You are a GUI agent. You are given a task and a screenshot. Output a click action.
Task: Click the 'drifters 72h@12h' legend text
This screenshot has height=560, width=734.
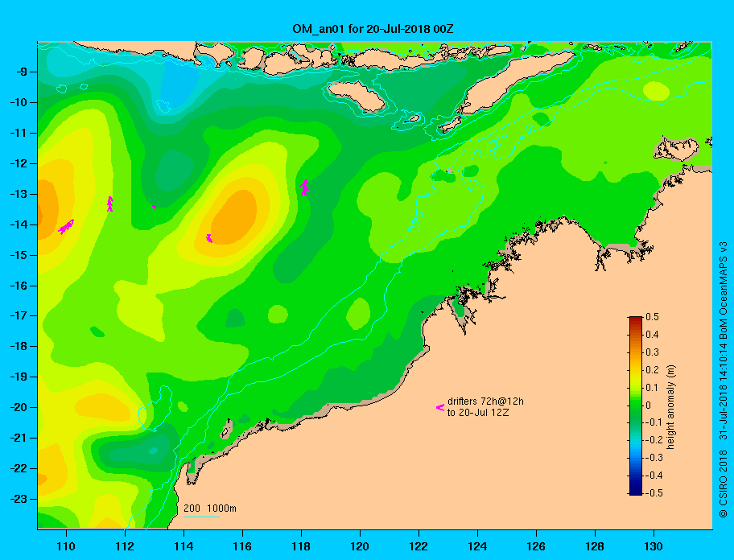485,401
